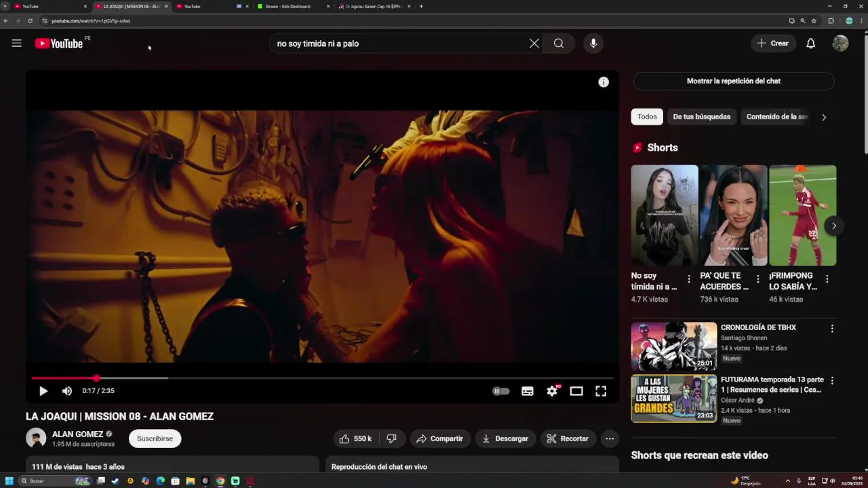Open the player settings gear
This screenshot has width=868, height=488.
coord(552,391)
